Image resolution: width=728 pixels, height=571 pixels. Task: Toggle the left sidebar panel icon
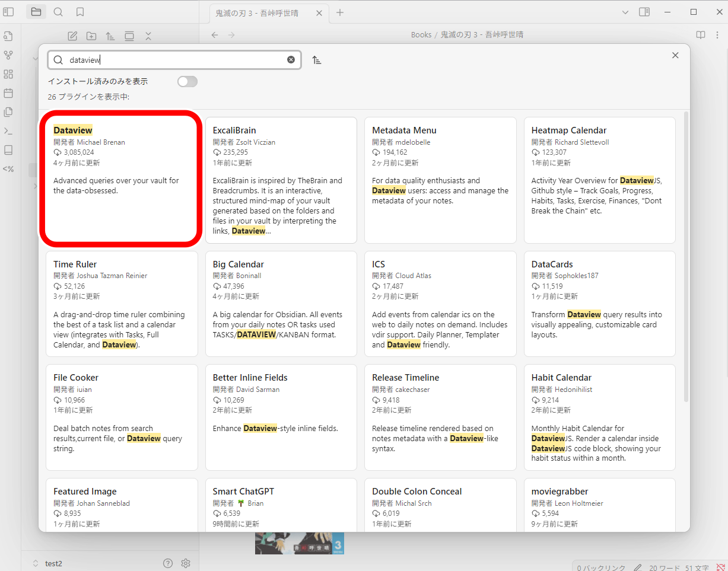click(x=8, y=12)
